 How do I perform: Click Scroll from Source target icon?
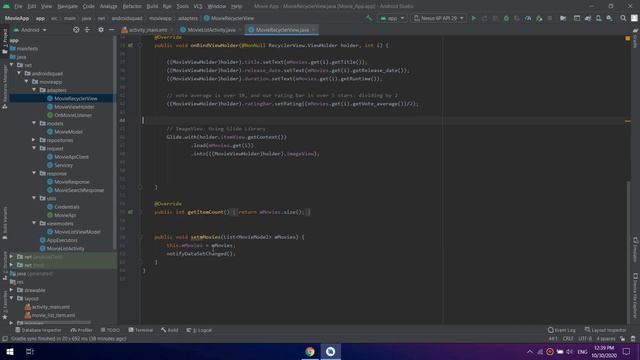click(x=76, y=30)
